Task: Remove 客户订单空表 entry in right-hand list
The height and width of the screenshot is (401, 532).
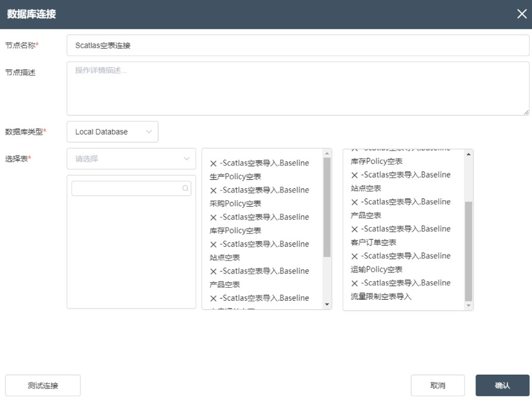Action: tap(354, 229)
